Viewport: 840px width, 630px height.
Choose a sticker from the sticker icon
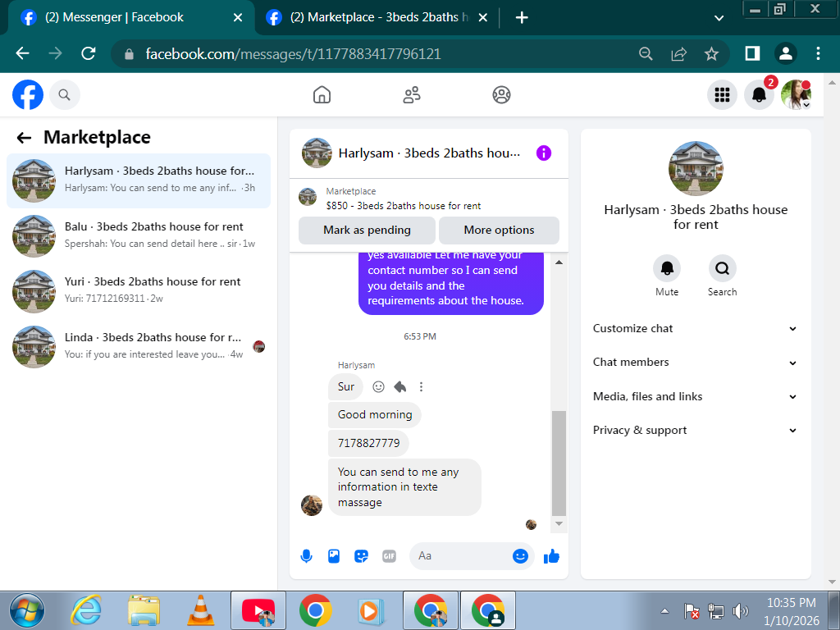tap(362, 556)
